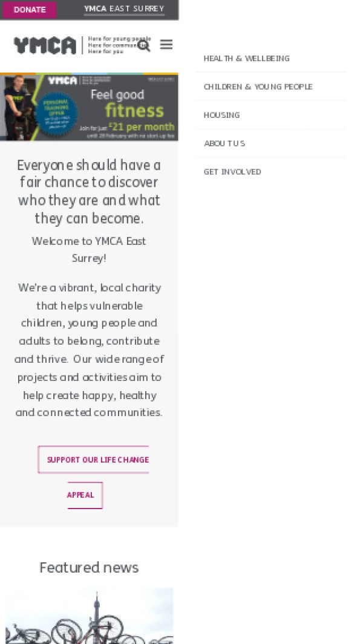
Task: Click Support Our Life Change Appeal button
Action: pos(94,460)
